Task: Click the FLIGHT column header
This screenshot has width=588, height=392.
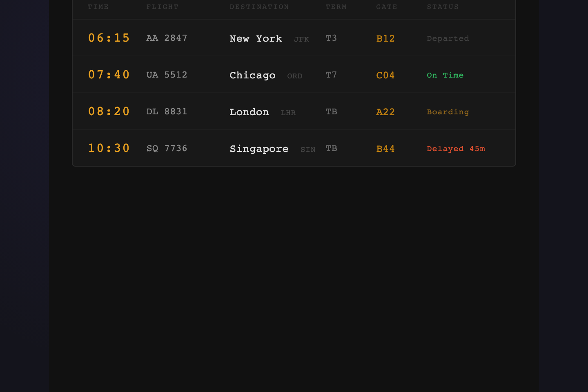Action: tap(163, 7)
